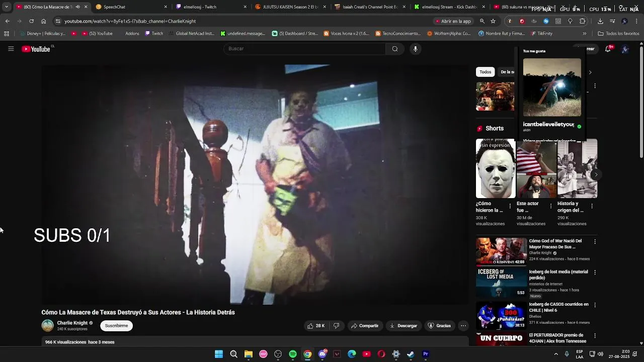
Task: Open YouTube notifications bell
Action: (x=608, y=49)
